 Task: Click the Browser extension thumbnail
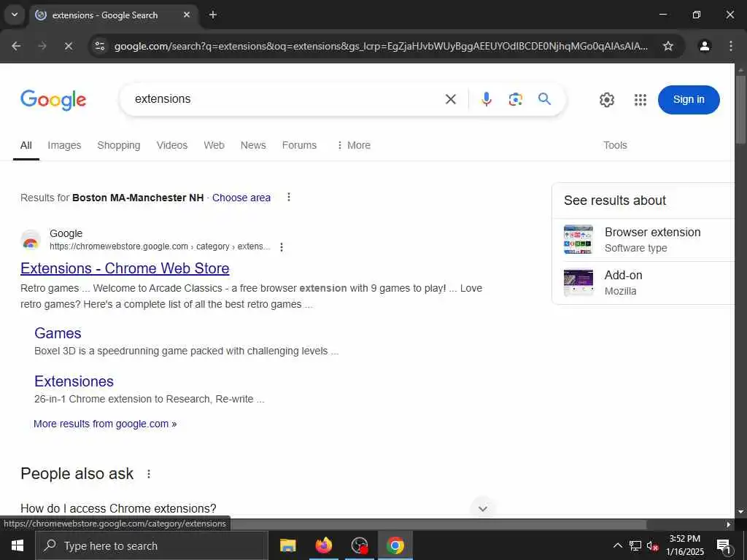point(578,239)
